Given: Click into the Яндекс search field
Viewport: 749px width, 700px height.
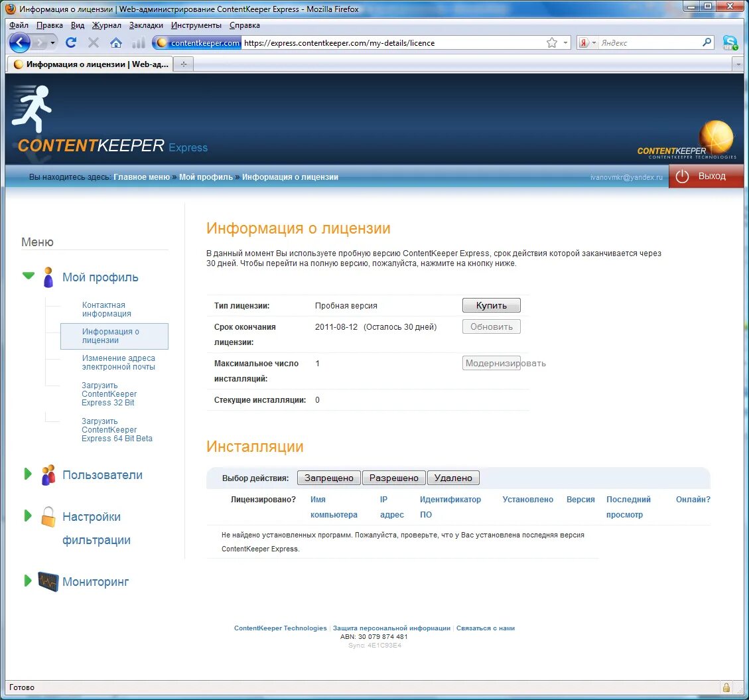Looking at the screenshot, I should coord(649,43).
